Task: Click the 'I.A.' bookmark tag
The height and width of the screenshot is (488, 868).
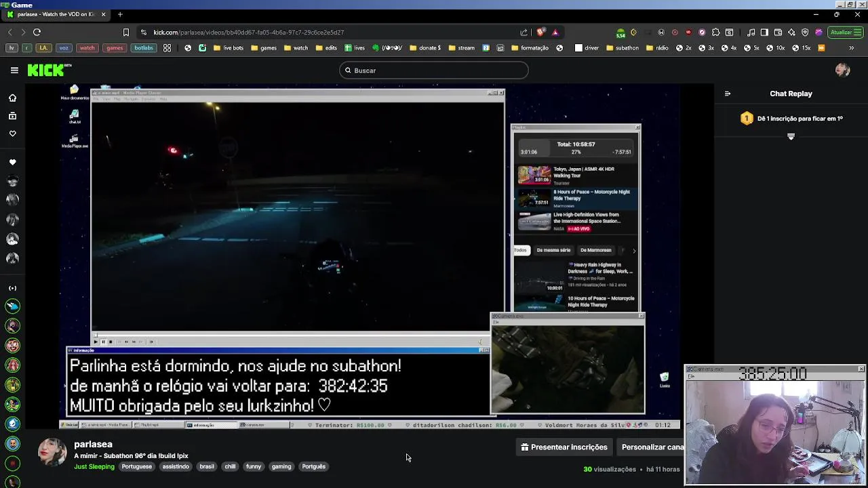Action: [43, 48]
